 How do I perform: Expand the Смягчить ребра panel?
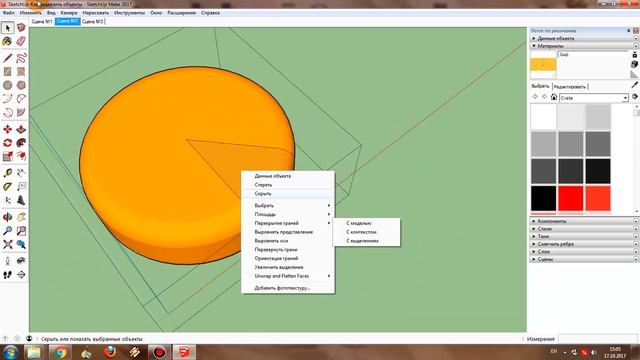point(583,244)
